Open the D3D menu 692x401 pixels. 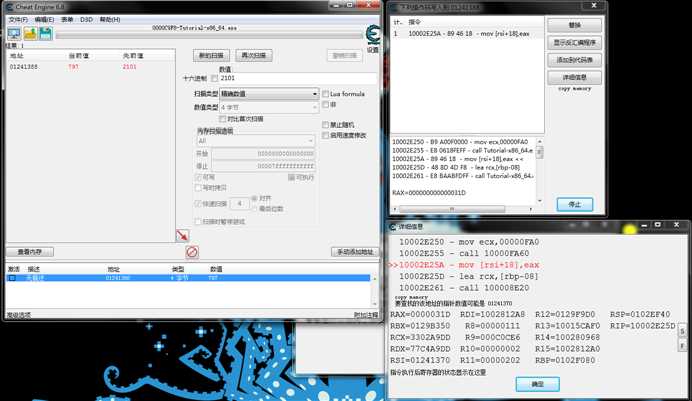[86, 20]
